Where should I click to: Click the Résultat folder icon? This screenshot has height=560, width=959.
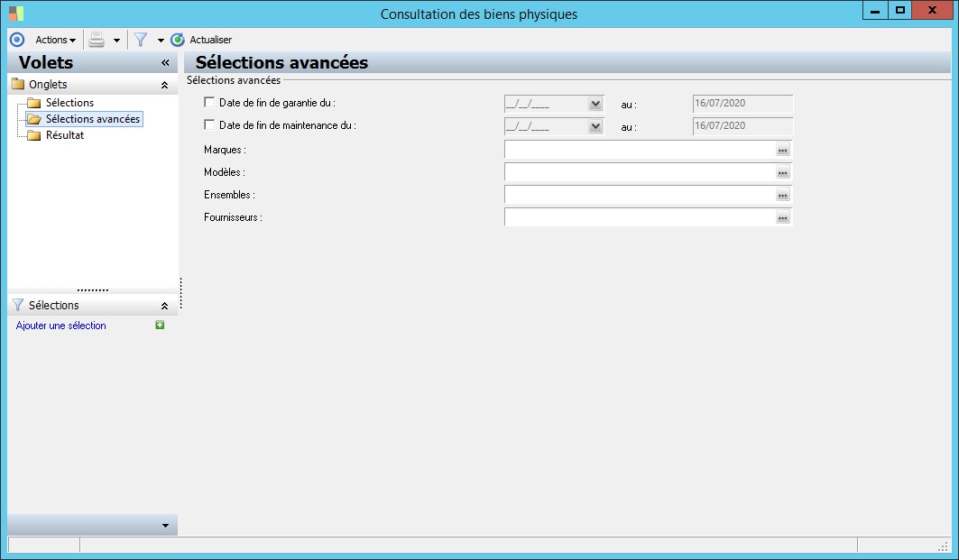(x=33, y=135)
